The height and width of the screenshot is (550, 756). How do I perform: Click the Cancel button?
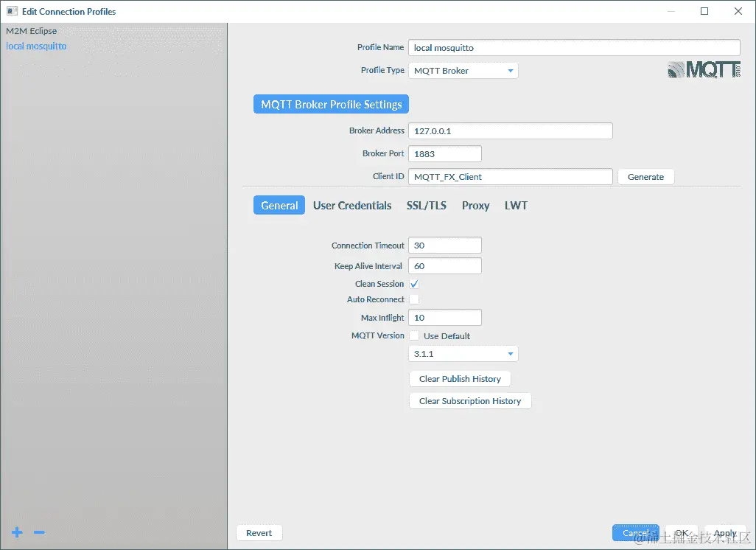[x=635, y=532]
